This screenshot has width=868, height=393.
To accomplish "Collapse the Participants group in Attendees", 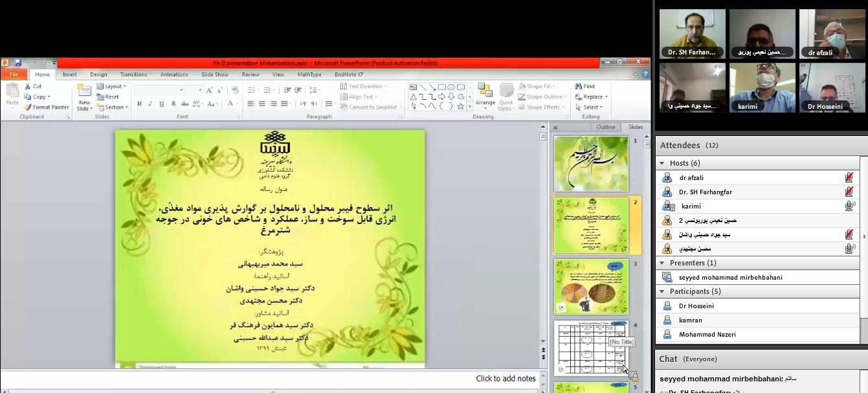I will (662, 291).
